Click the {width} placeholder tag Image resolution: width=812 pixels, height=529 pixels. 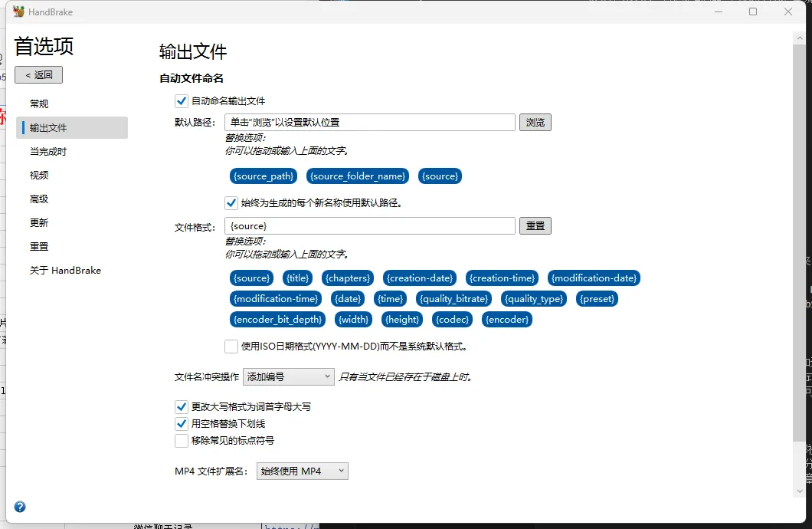click(x=354, y=320)
